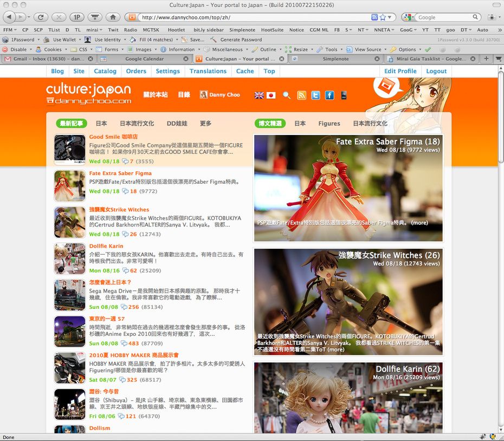Screen dimensions: 504x441
Task: Click the Reload page button
Action: (41, 17)
